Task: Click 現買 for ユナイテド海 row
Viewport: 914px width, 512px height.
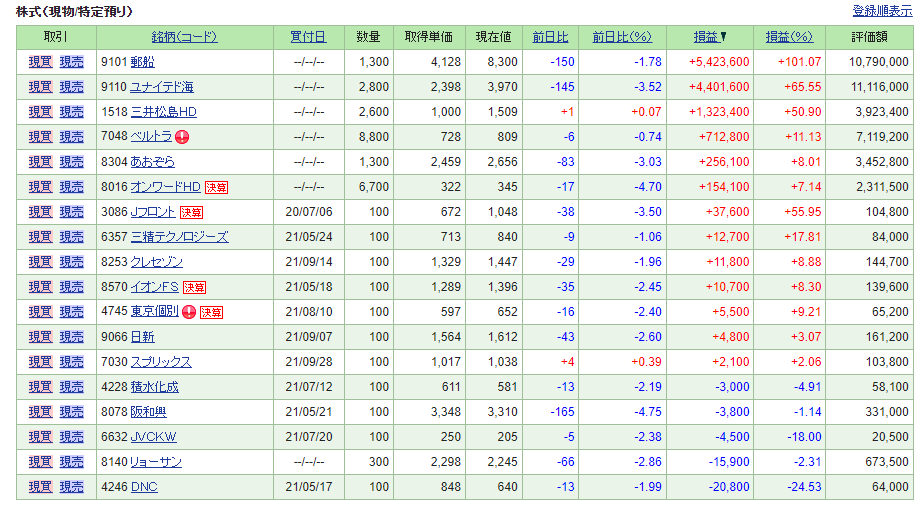Action: 41,87
